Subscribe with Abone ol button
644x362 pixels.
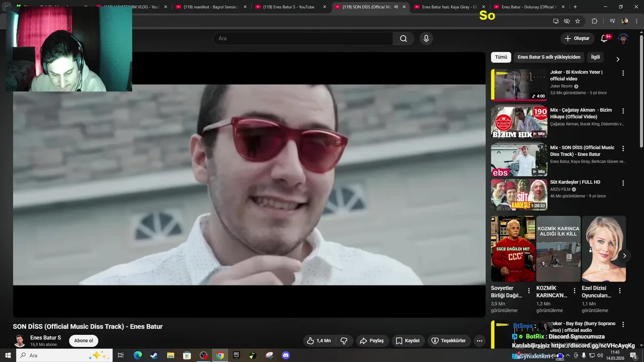point(84,340)
